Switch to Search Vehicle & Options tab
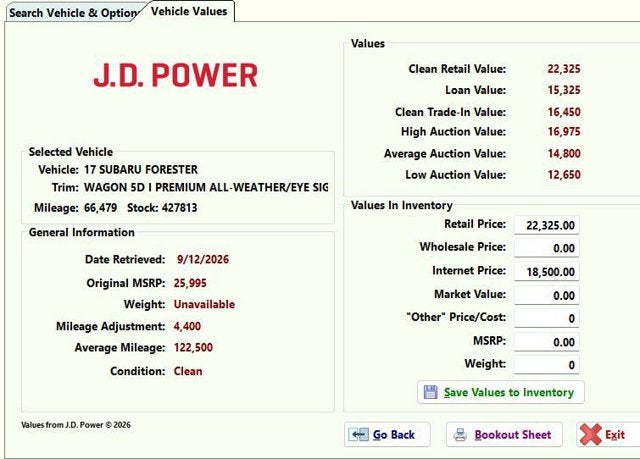Screen dimensions: 640x459 (x=73, y=13)
